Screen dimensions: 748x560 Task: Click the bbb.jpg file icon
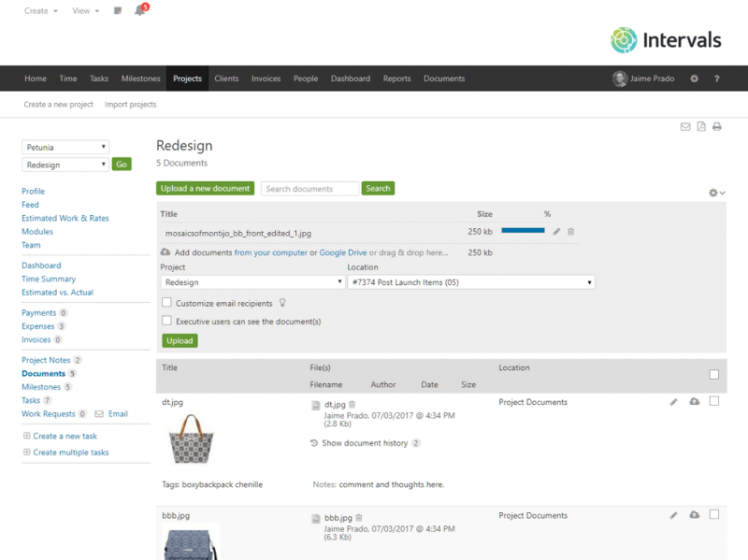[x=315, y=519]
